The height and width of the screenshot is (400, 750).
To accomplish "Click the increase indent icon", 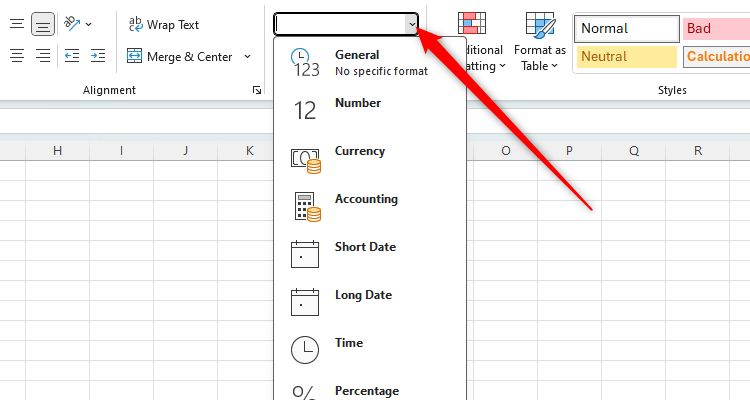I will point(98,56).
